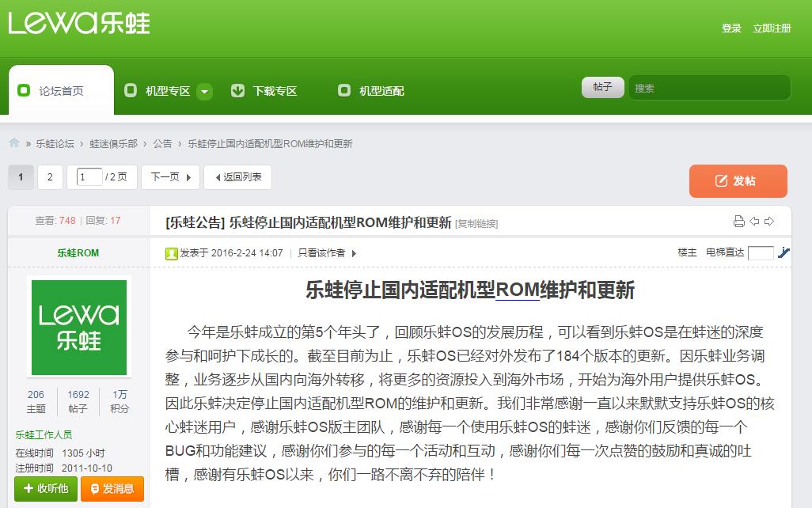Open previous thread via left arrow icon
The image size is (812, 508).
[x=753, y=222]
